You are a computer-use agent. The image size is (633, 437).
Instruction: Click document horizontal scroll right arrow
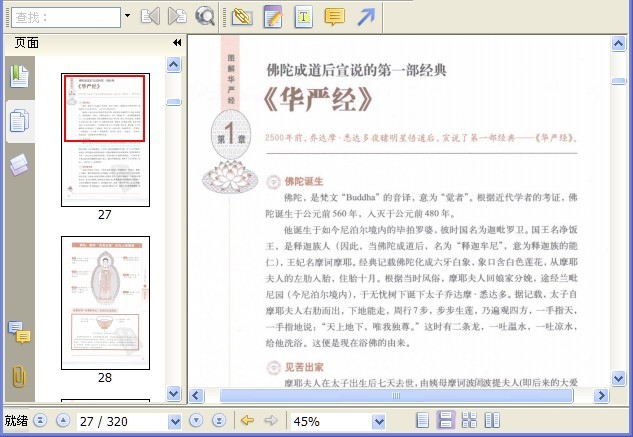(601, 395)
